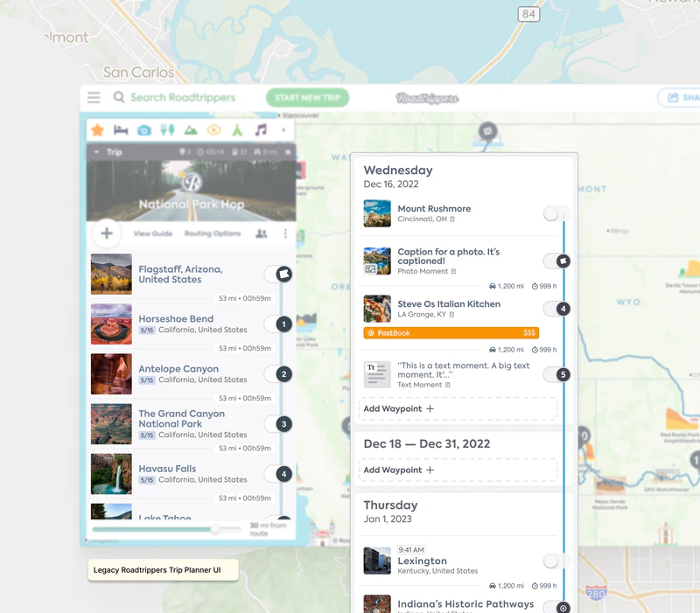Open the photo moment thumbnail

(377, 261)
